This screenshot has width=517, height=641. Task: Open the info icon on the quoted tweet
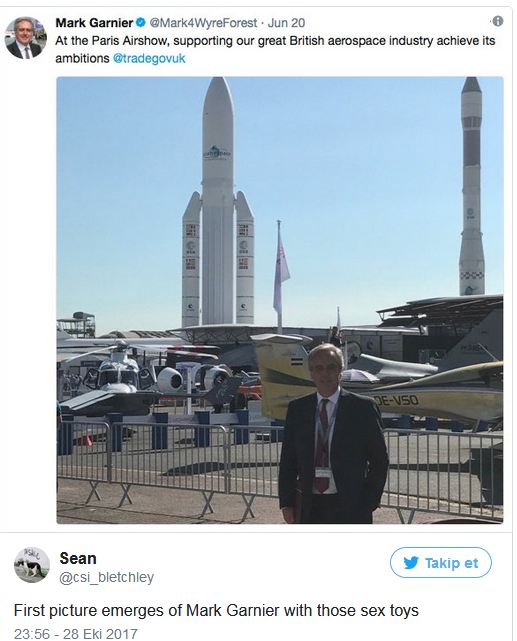497,21
